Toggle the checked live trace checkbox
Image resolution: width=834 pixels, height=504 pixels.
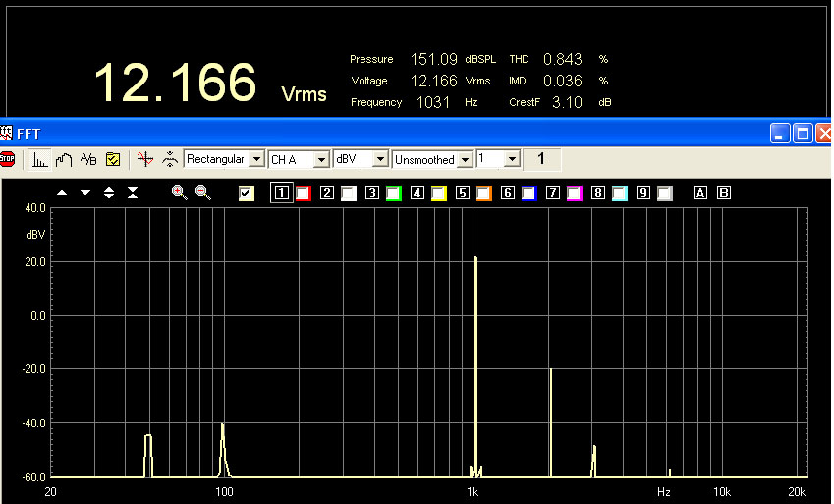pos(247,194)
